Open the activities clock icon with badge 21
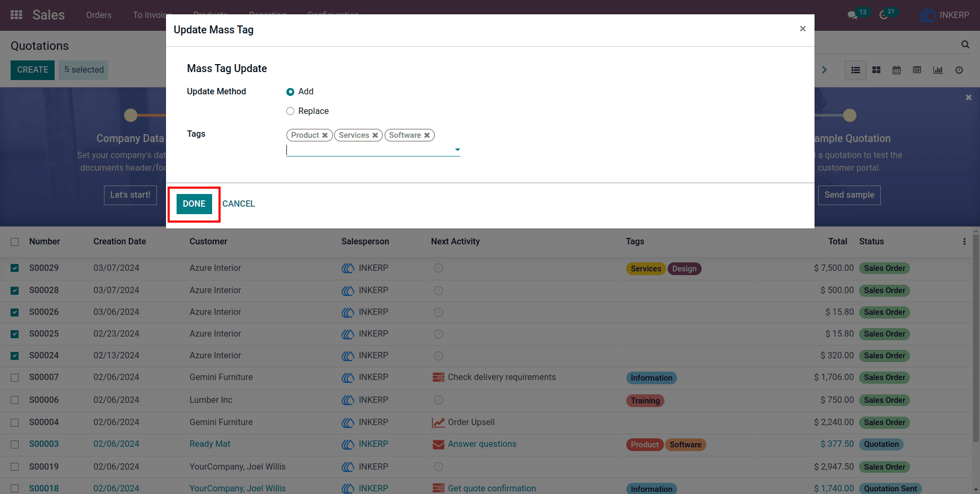This screenshot has height=494, width=980. (883, 15)
